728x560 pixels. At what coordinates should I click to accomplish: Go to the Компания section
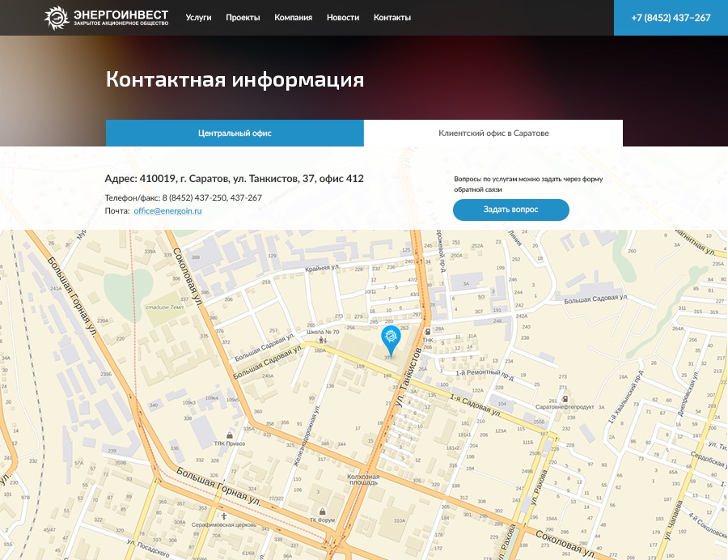click(x=293, y=18)
